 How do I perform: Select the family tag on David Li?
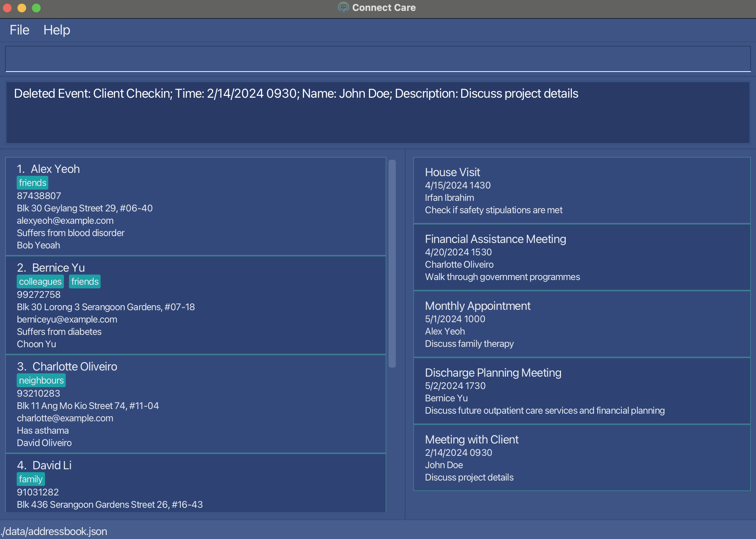click(x=30, y=478)
